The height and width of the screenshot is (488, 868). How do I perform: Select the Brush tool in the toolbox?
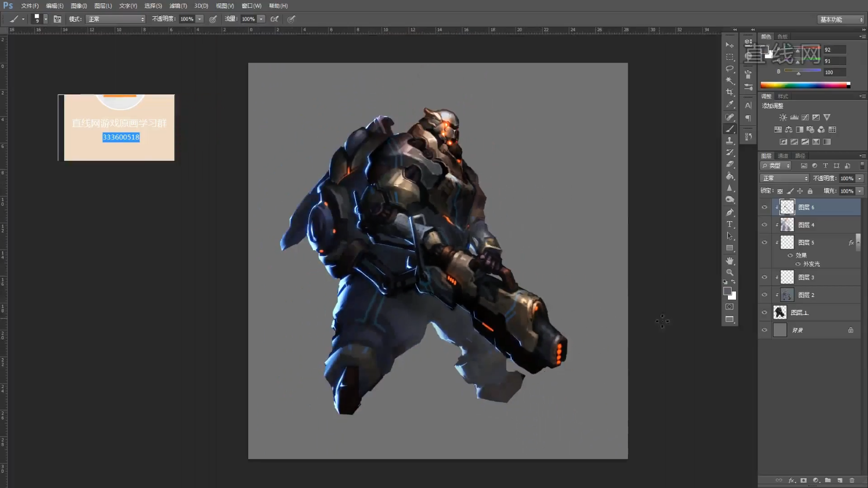(x=729, y=129)
